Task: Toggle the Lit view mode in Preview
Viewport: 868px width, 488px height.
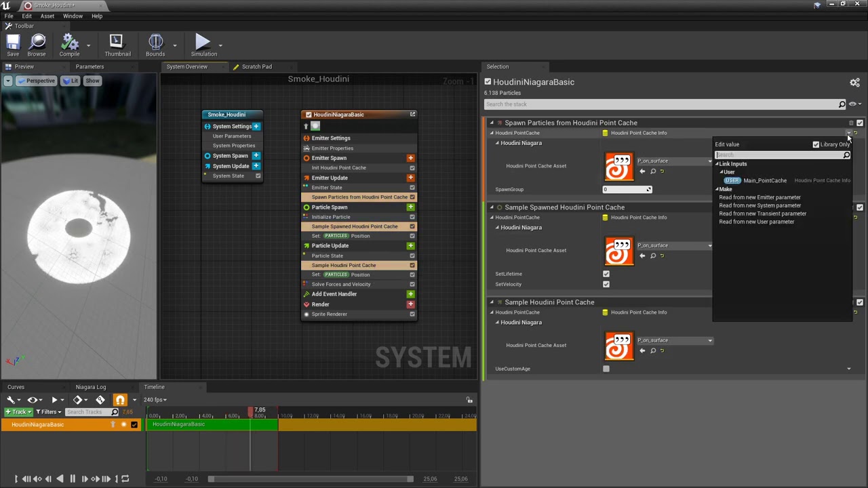Action: point(71,81)
